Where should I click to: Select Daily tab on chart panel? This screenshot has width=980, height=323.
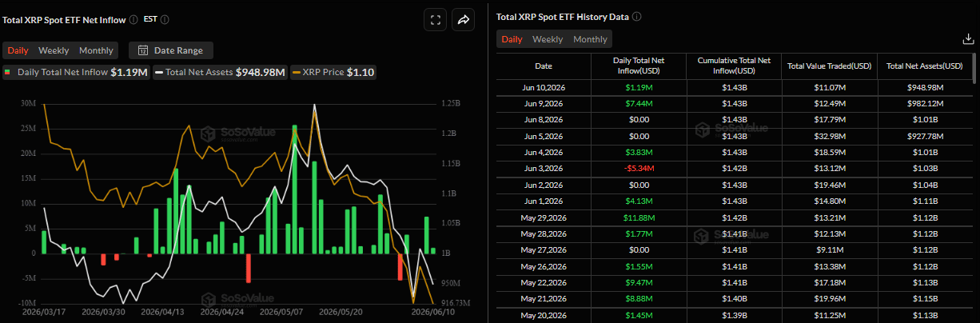pyautogui.click(x=18, y=50)
